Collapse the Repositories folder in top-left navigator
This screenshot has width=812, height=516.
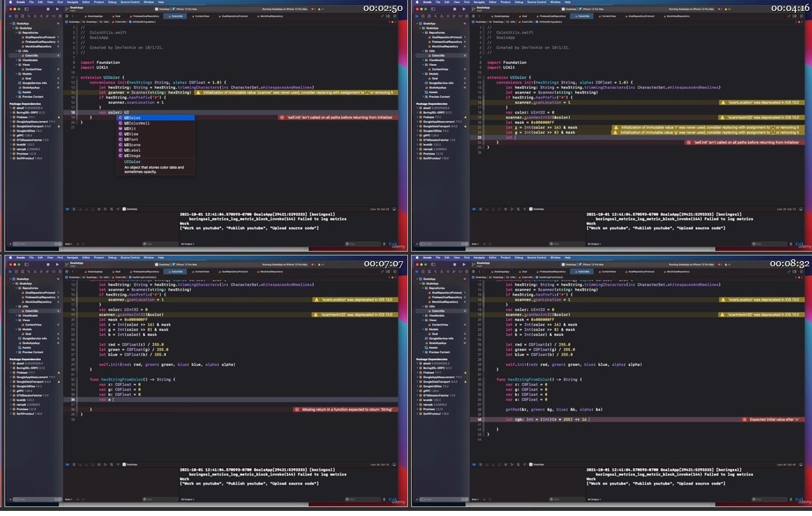pyautogui.click(x=17, y=33)
